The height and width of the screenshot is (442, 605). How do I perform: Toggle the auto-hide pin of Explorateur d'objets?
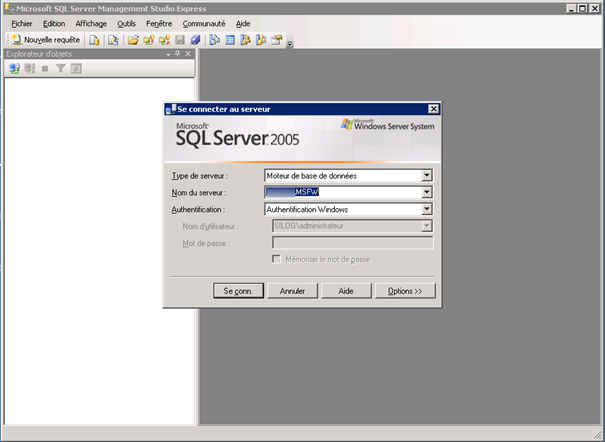click(177, 54)
